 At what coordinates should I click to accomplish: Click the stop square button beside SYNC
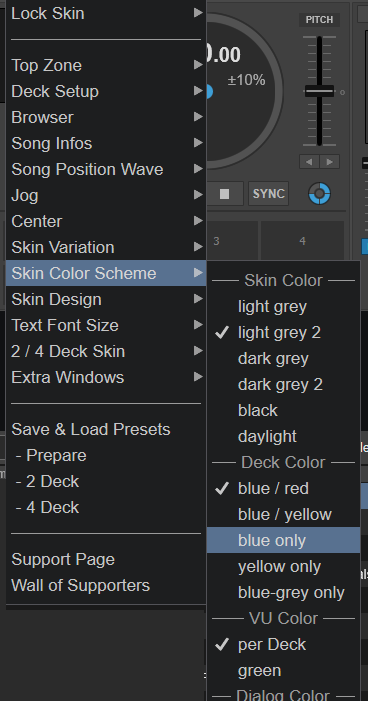pyautogui.click(x=225, y=194)
